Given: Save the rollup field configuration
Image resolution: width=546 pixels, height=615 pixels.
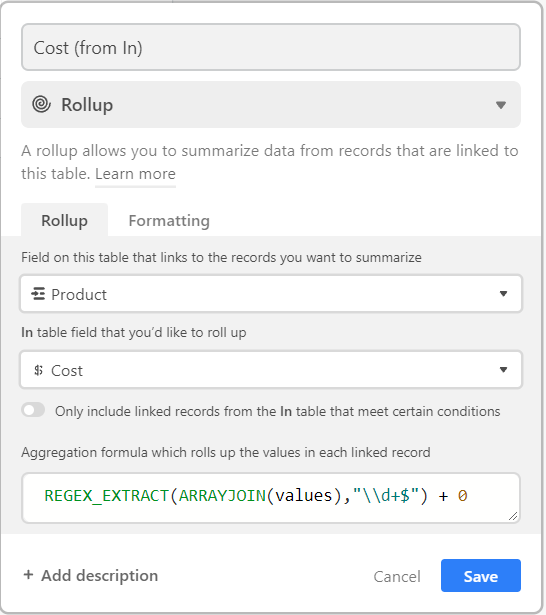Looking at the screenshot, I should 480,575.
